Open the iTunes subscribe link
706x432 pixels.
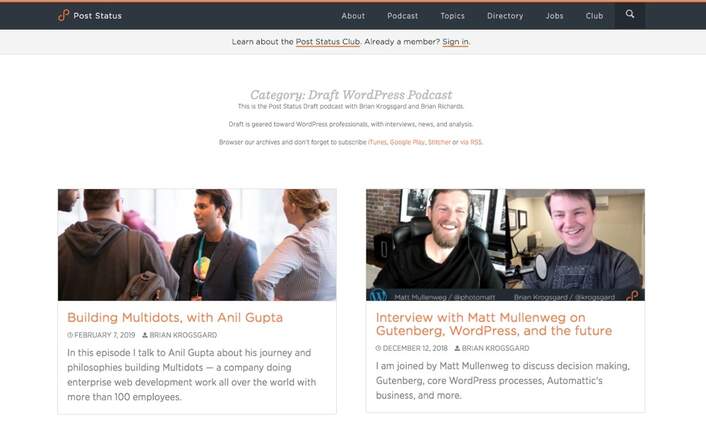point(377,142)
